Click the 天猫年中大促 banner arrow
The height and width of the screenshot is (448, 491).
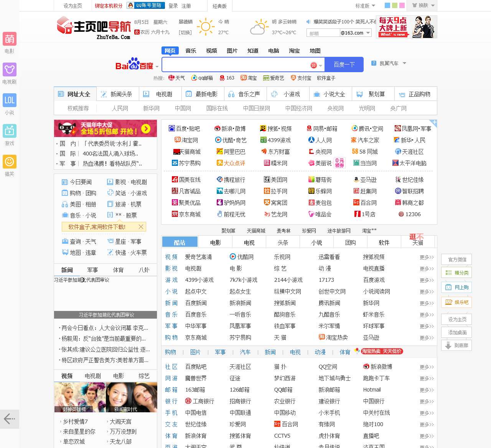[146, 129]
